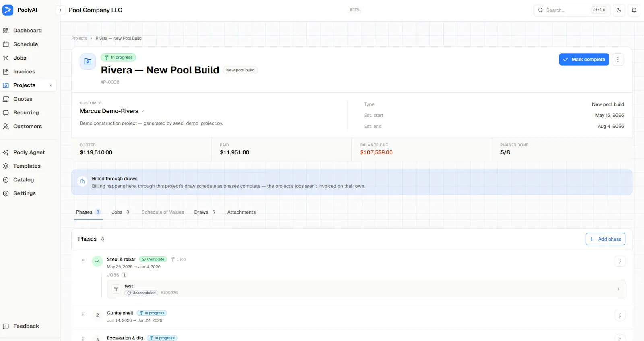Screen dimensions: 644x341
Task: Click the Settings gear icon
Action: click(6, 193)
